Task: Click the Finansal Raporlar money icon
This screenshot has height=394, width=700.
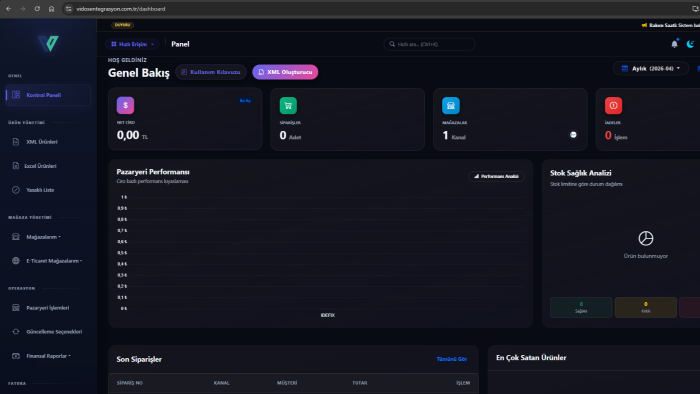Action: pyautogui.click(x=16, y=356)
